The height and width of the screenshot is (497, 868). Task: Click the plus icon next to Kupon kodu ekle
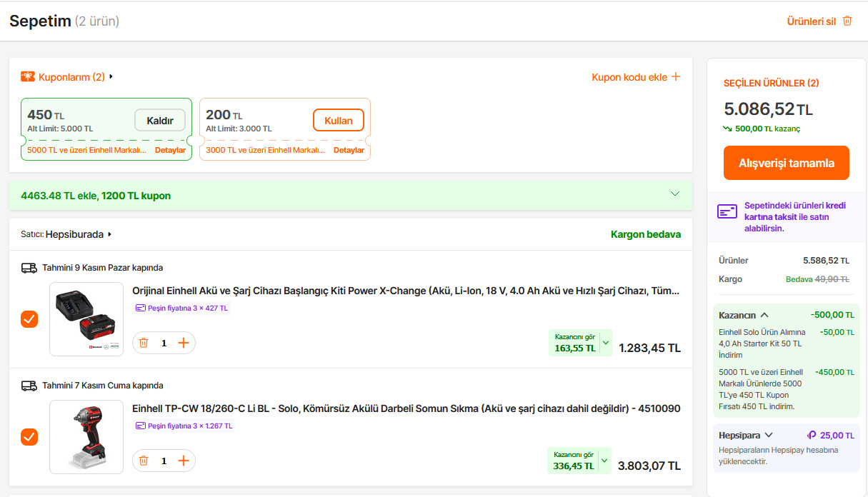click(x=675, y=76)
